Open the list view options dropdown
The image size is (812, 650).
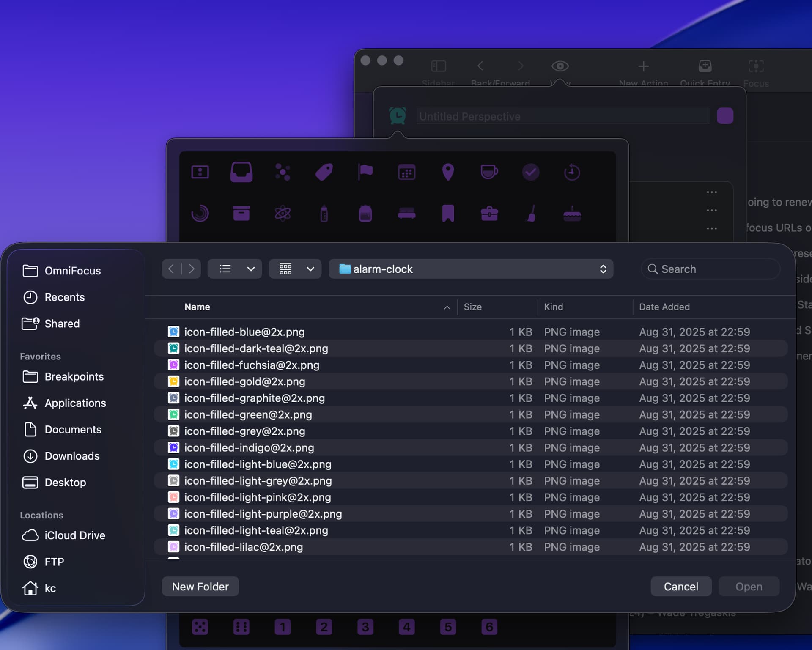(x=250, y=269)
